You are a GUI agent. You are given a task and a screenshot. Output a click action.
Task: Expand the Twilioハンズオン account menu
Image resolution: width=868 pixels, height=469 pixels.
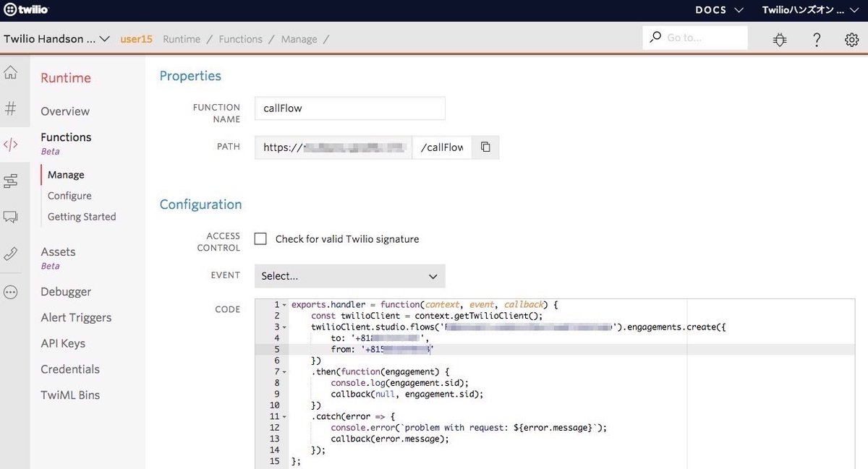tap(812, 10)
